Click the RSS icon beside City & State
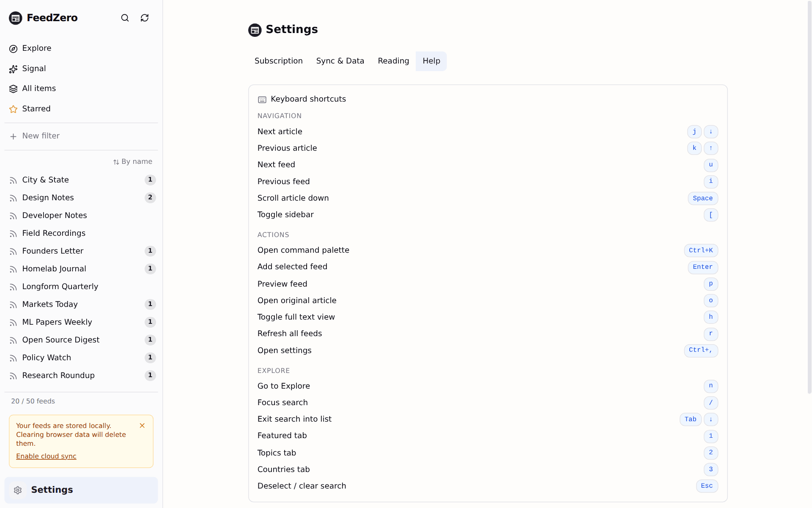812x508 pixels. (14, 180)
